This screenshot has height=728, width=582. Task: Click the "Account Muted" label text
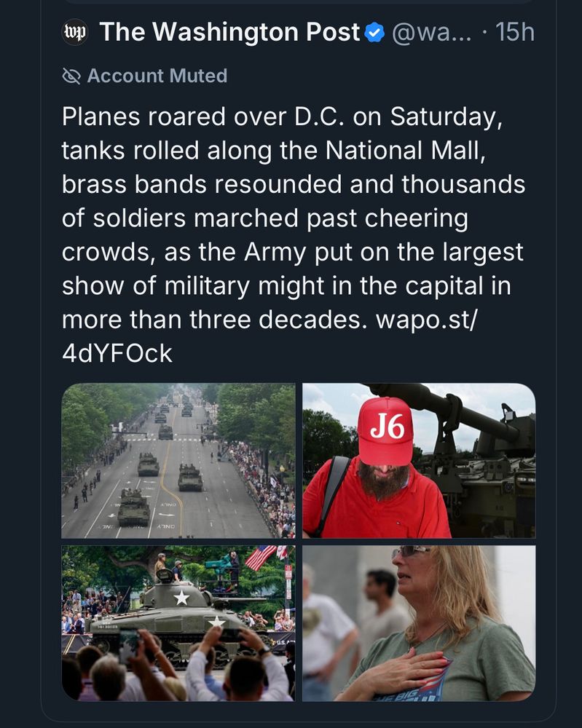(x=157, y=76)
